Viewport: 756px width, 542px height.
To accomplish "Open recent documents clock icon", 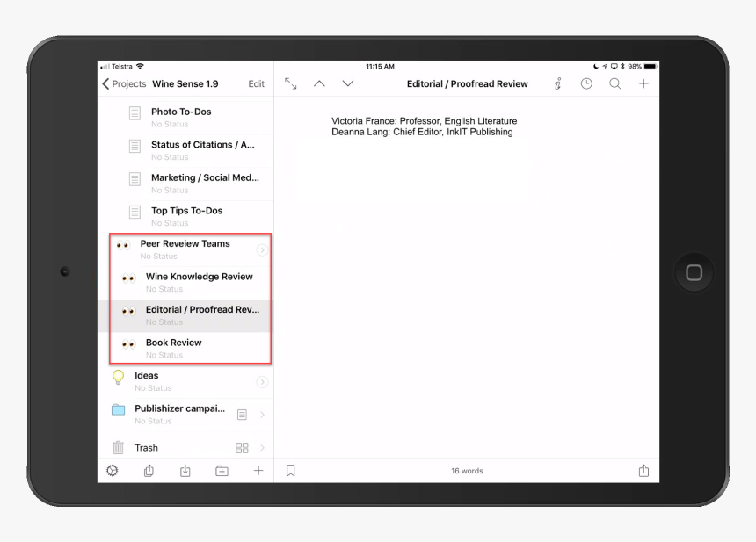I will [586, 83].
